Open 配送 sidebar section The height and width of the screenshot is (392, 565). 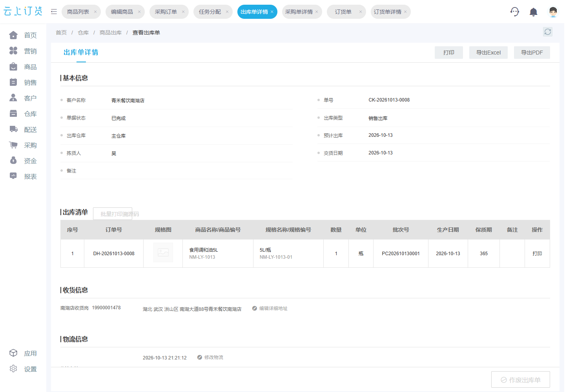(23, 129)
